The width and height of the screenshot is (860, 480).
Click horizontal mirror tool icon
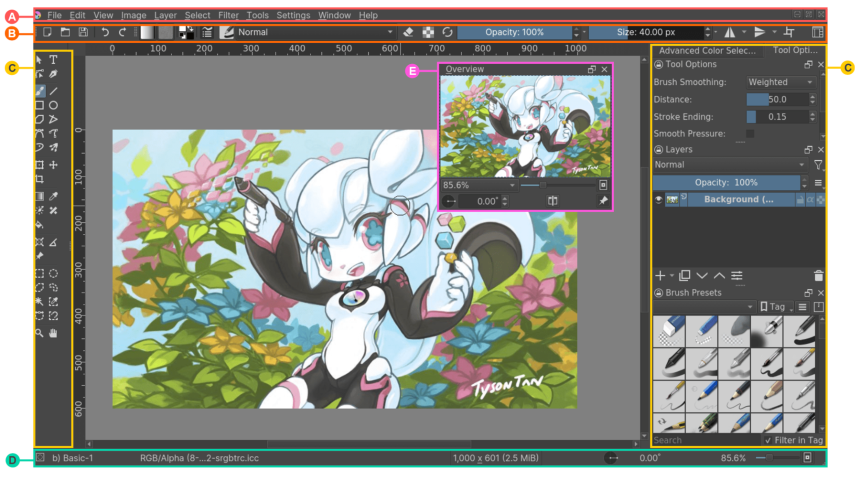[x=728, y=32]
